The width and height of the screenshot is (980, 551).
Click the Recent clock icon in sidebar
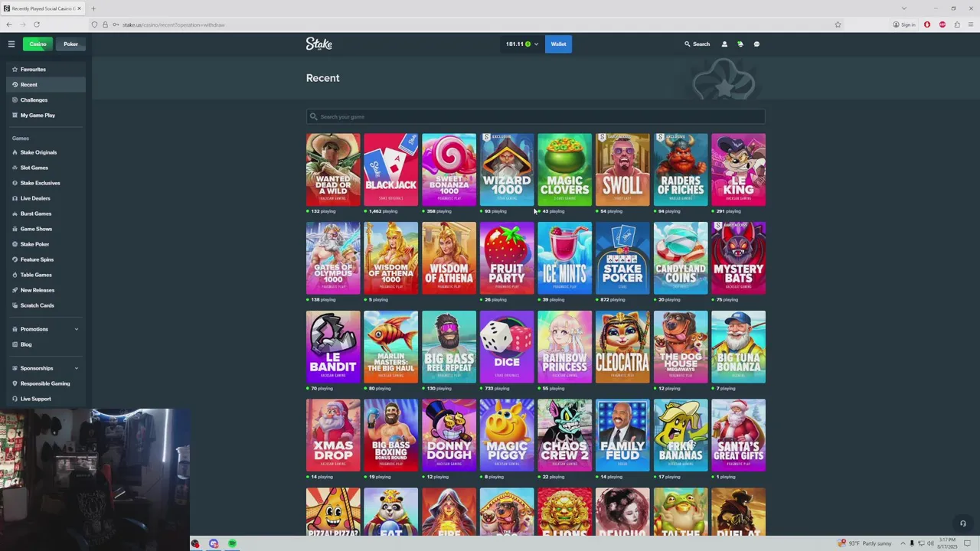coord(15,85)
